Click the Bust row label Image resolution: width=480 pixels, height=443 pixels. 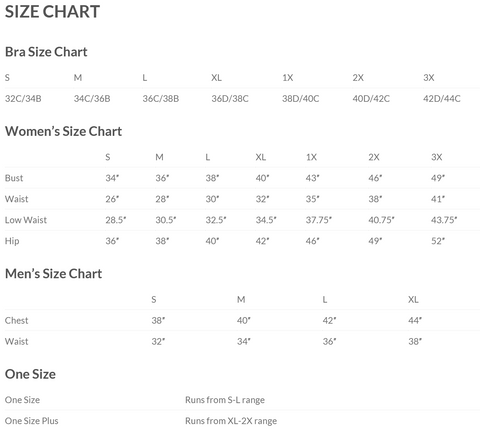pyautogui.click(x=14, y=178)
